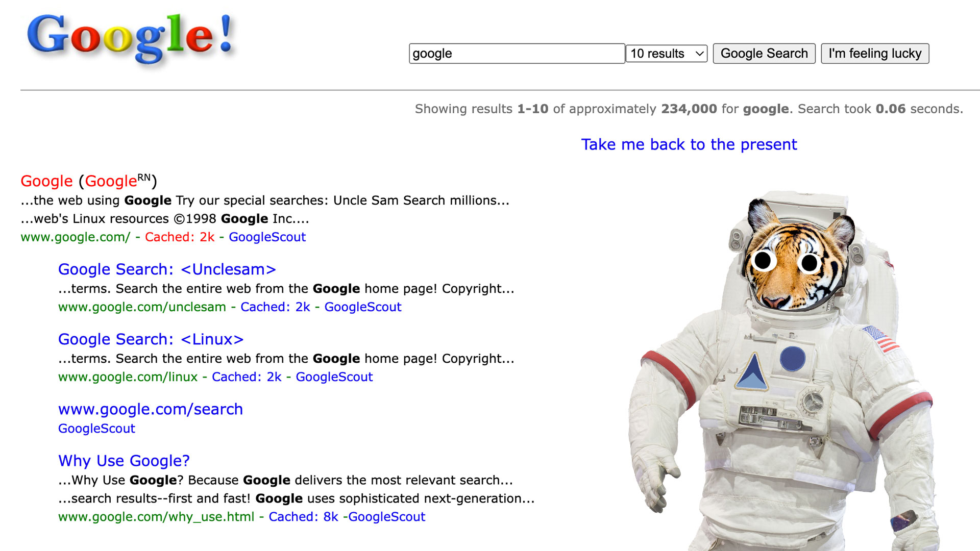Click snippet '...Why Use Google? Because Google delivers'
This screenshot has width=980, height=551.
(285, 480)
